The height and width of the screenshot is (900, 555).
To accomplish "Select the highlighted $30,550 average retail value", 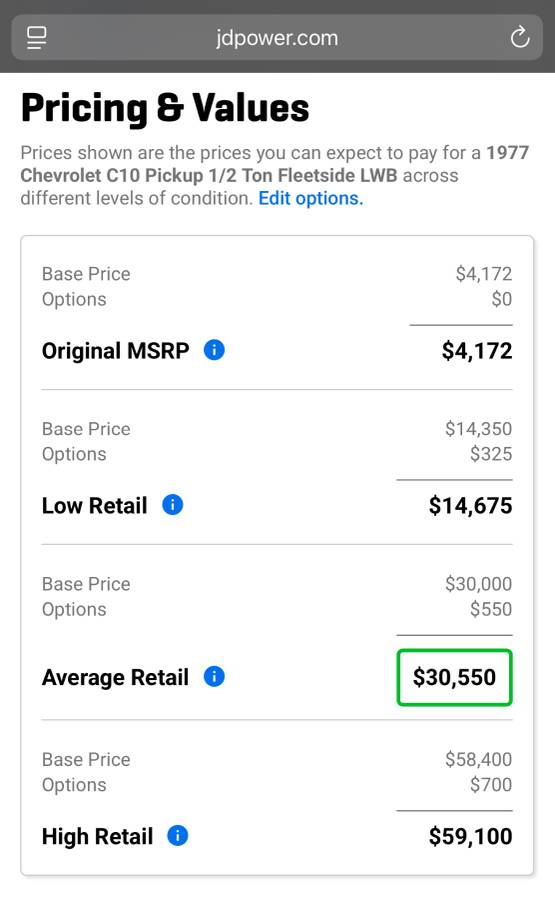I will tap(454, 677).
